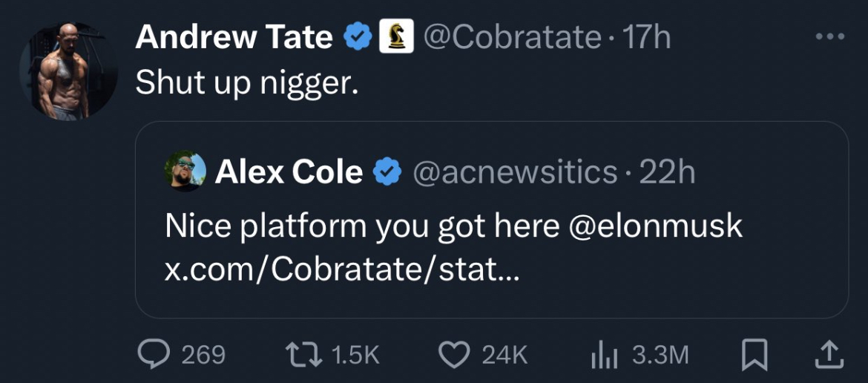Open Alex Cole's small avatar
The image size is (868, 383).
(x=185, y=171)
